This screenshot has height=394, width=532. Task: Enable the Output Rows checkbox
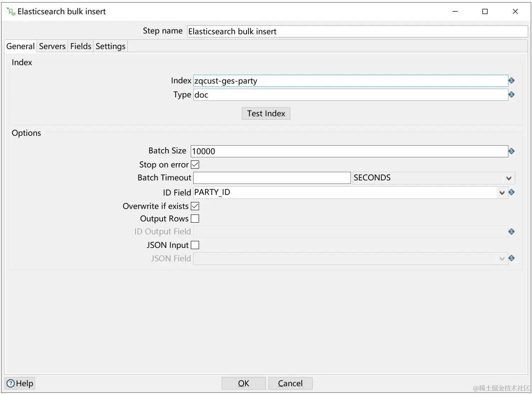pyautogui.click(x=195, y=219)
